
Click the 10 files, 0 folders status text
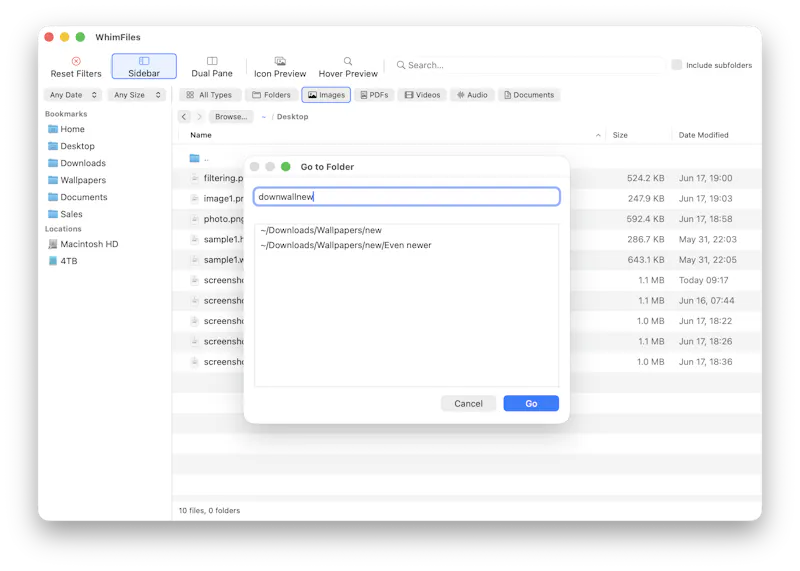[209, 511]
